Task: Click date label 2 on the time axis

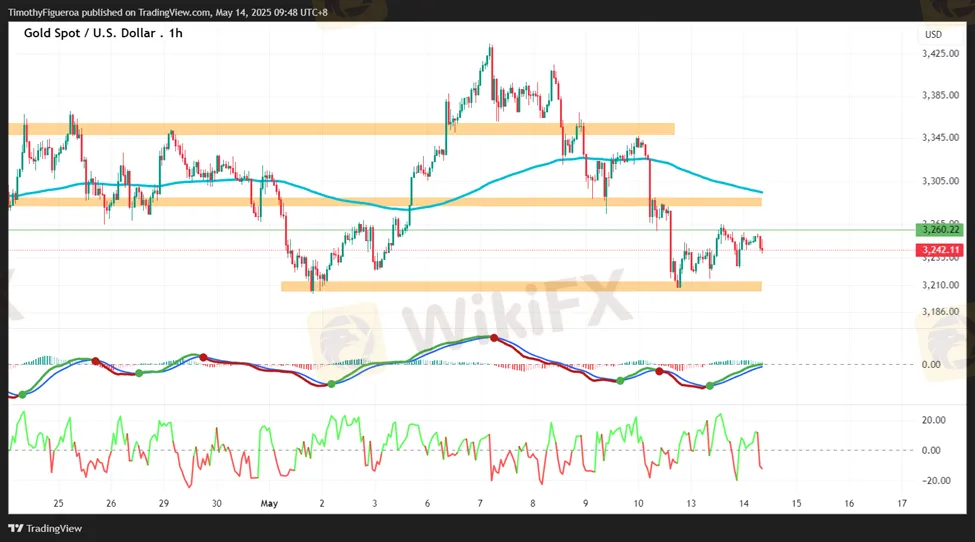Action: coord(321,503)
